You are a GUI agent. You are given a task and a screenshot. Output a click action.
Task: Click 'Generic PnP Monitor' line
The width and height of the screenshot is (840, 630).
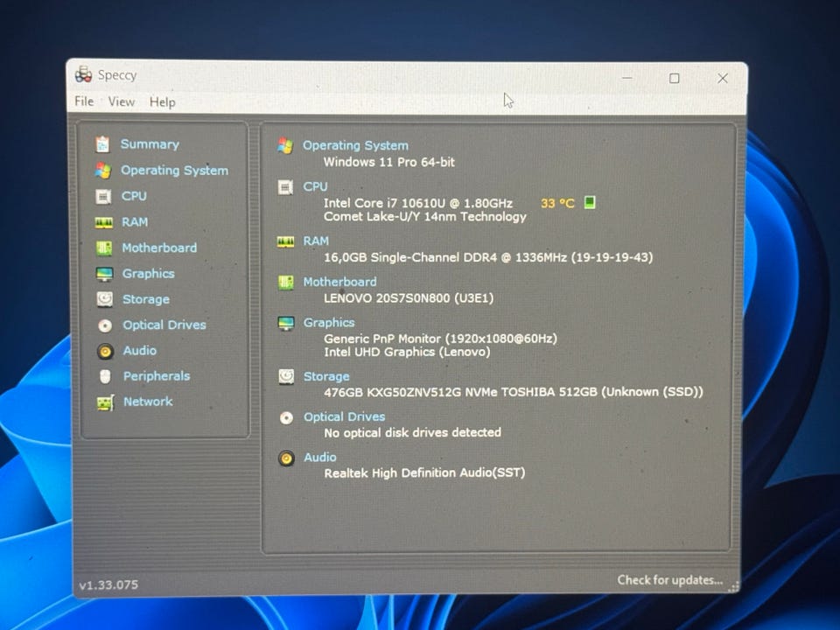(440, 339)
